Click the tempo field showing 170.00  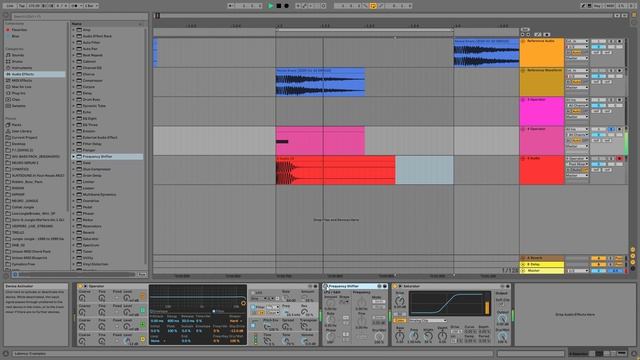pyautogui.click(x=34, y=6)
